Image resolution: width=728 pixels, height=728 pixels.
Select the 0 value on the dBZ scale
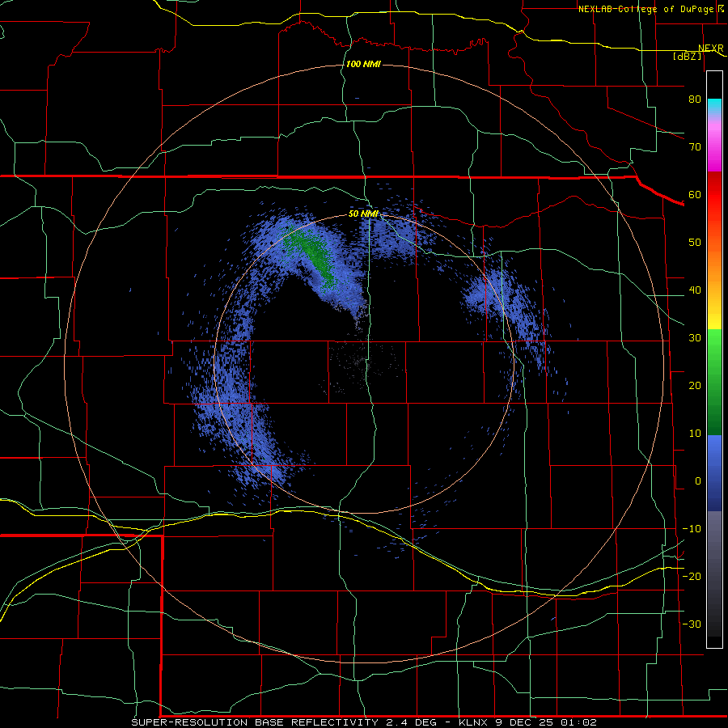click(698, 481)
